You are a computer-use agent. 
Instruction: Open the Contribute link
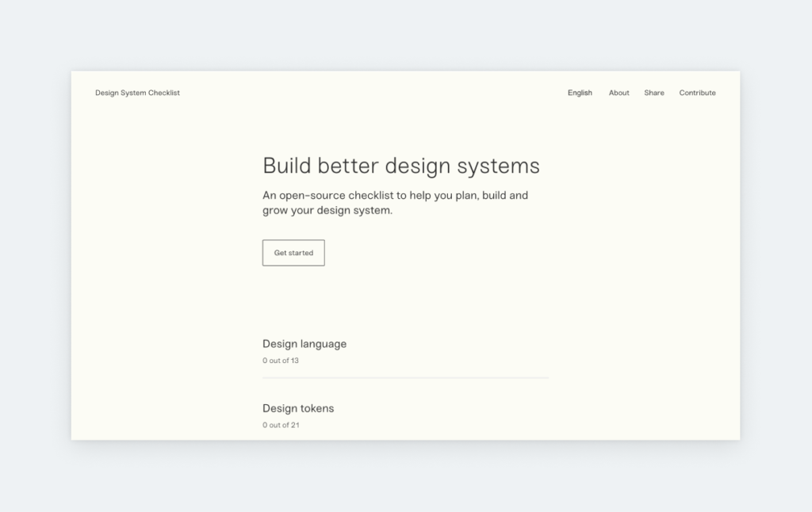(x=697, y=93)
